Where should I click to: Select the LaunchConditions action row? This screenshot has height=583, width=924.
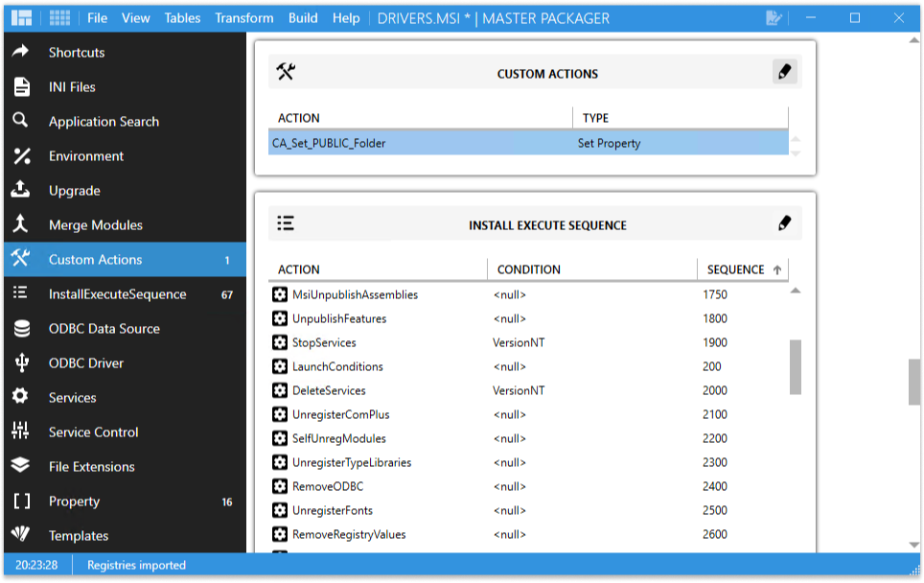(x=528, y=366)
